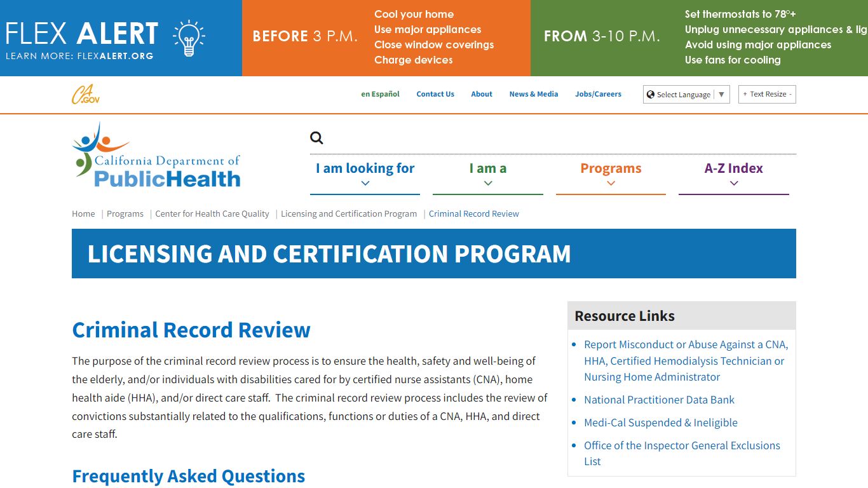Expand the 'I am a' menu
868x488 pixels.
coord(488,175)
